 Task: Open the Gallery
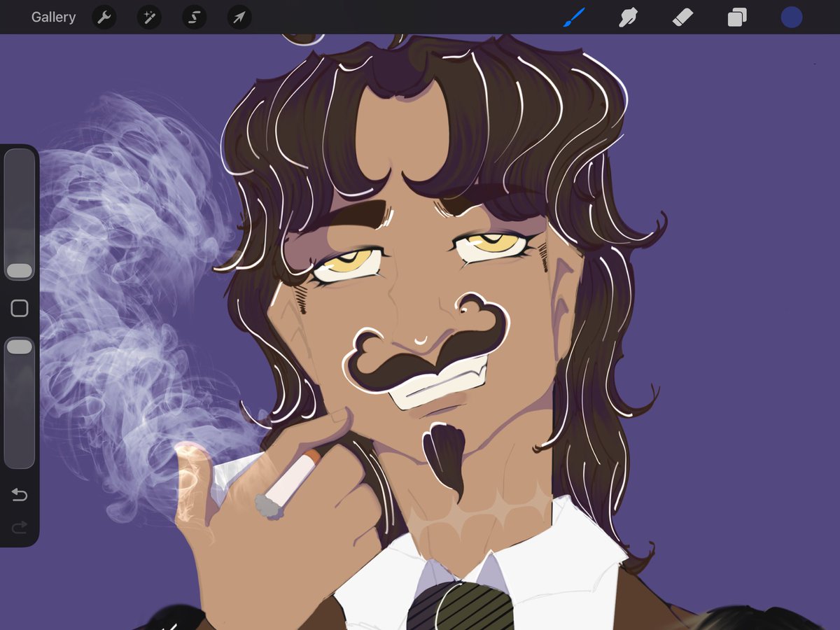click(53, 17)
